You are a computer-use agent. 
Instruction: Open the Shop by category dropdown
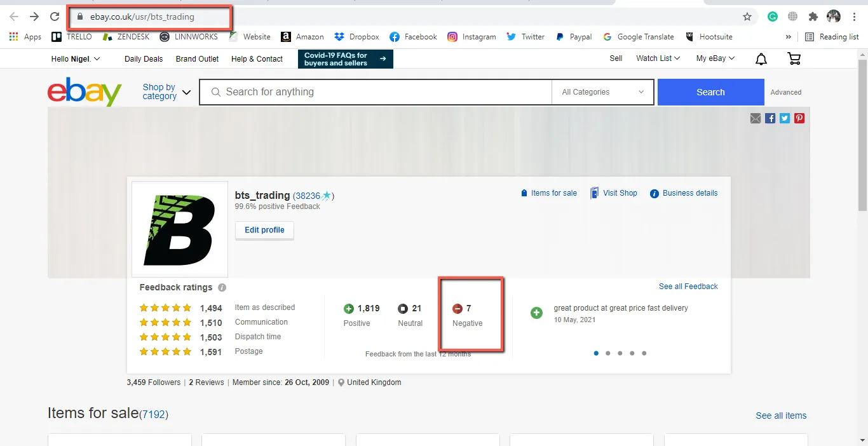coord(166,92)
